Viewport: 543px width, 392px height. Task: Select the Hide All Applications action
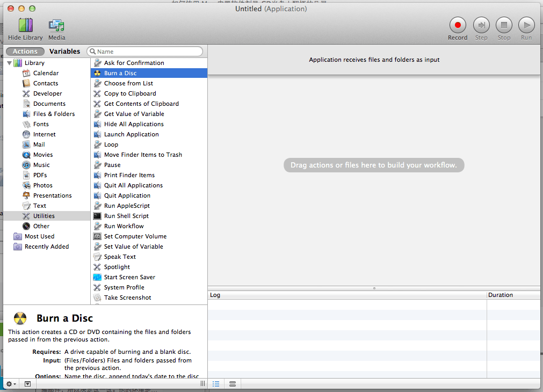(149, 124)
